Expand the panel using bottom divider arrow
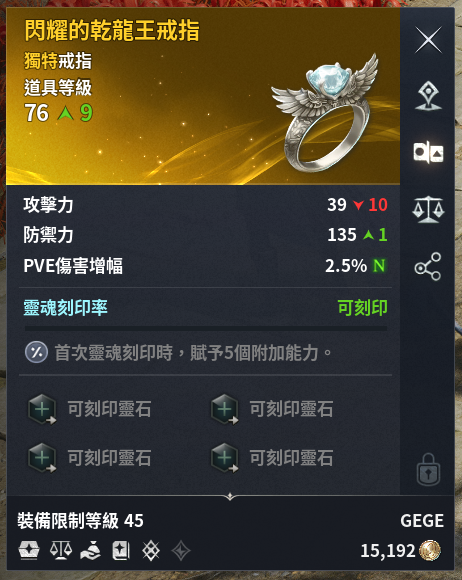 click(230, 496)
